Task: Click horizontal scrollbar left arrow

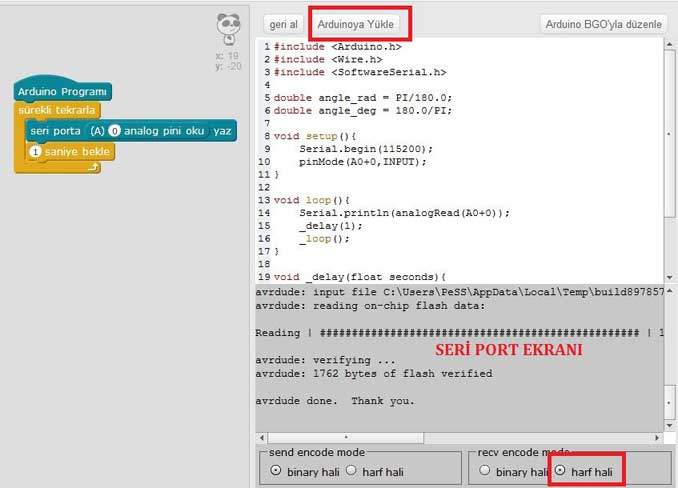Action: pos(262,437)
